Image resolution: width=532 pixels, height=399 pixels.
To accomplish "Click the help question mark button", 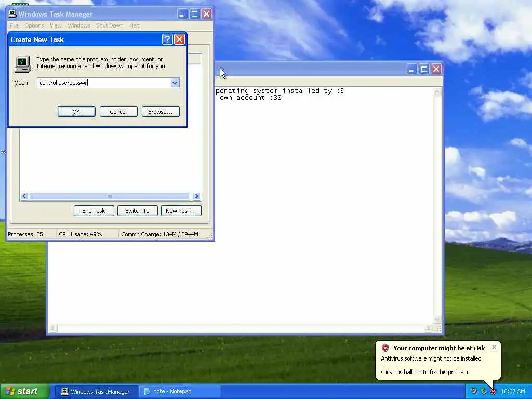I will pos(167,39).
